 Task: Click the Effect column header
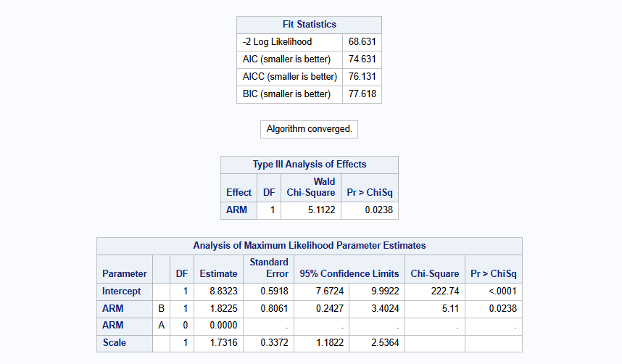[x=239, y=193]
